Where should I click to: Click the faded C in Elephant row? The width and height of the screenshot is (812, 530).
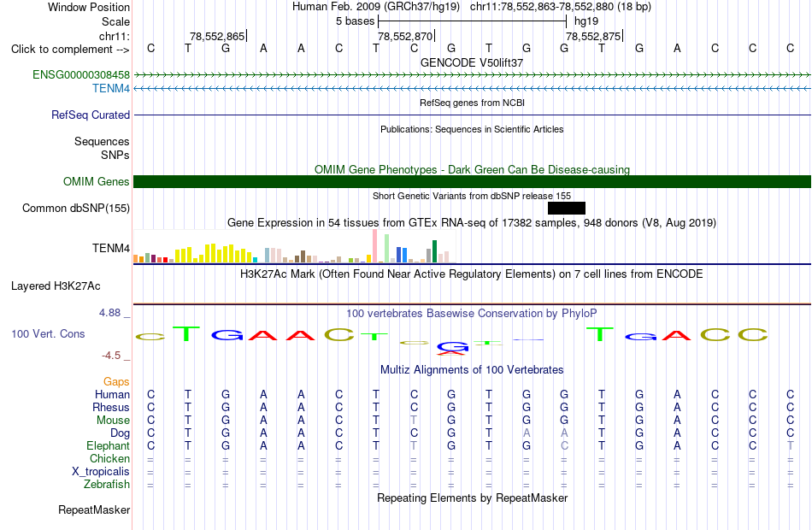click(564, 446)
